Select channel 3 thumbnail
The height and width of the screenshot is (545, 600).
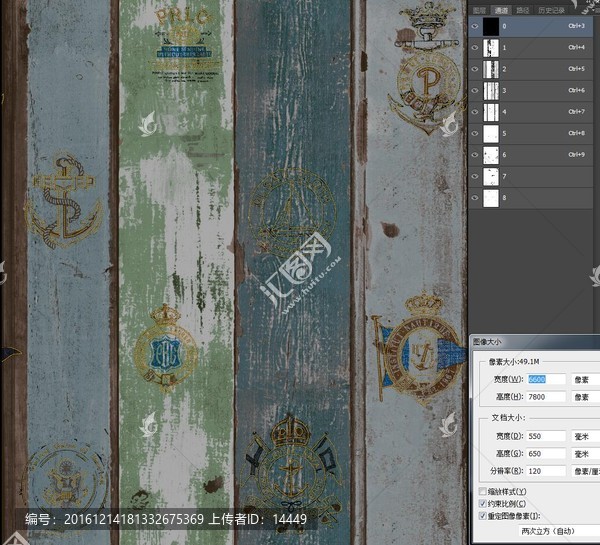[491, 91]
